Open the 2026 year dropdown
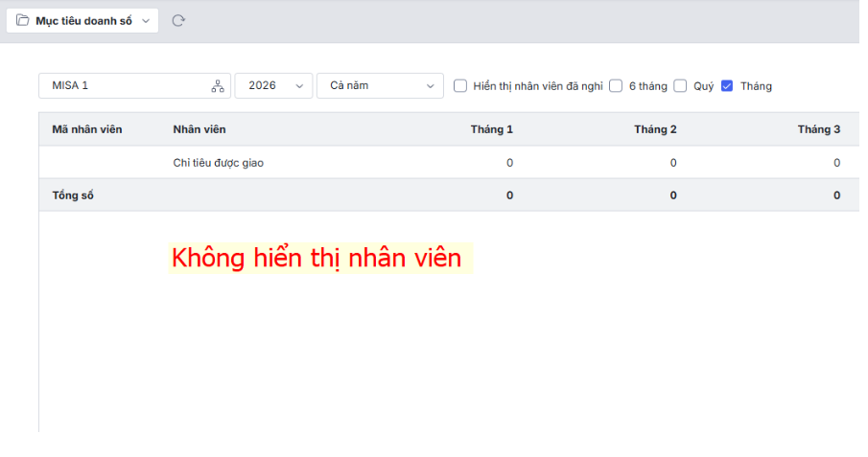 (273, 85)
